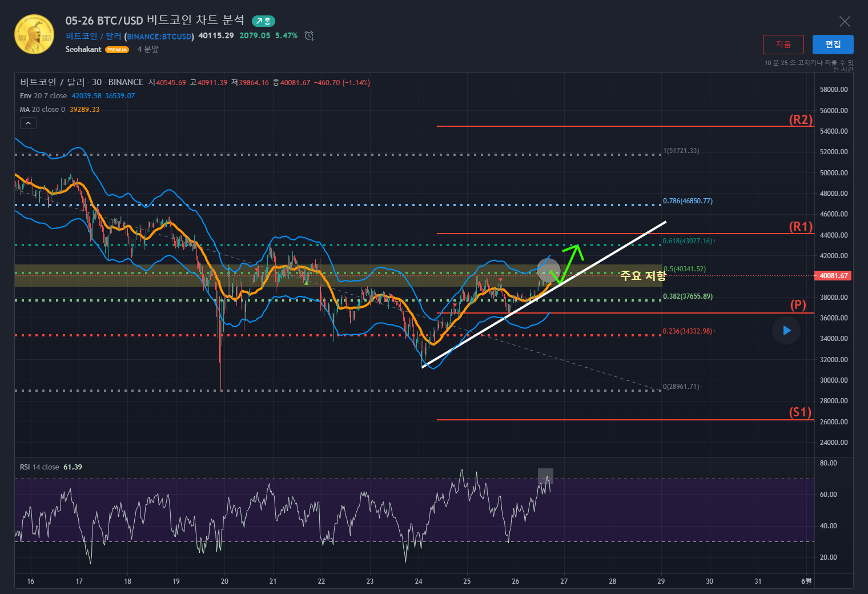Close the chart idea with X
Screen dimensions: 868x594
(845, 22)
